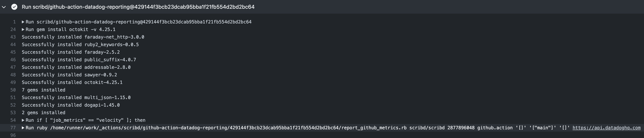Screen dimensions: 644x138
Task: Click the 'Successfully installed octokit-4.25.1' line
Action: pos(72,82)
